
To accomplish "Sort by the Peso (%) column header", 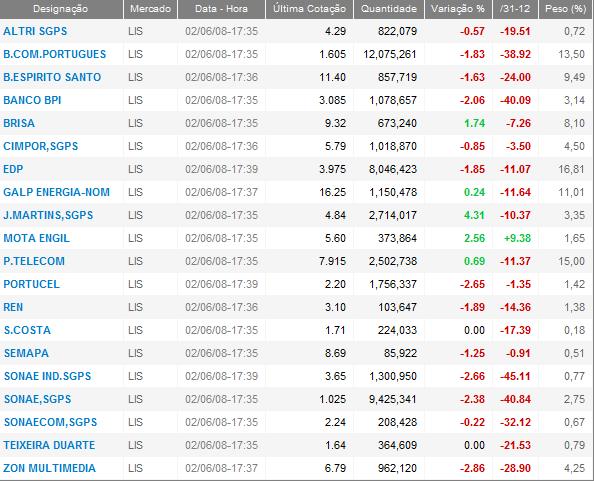I will point(566,9).
